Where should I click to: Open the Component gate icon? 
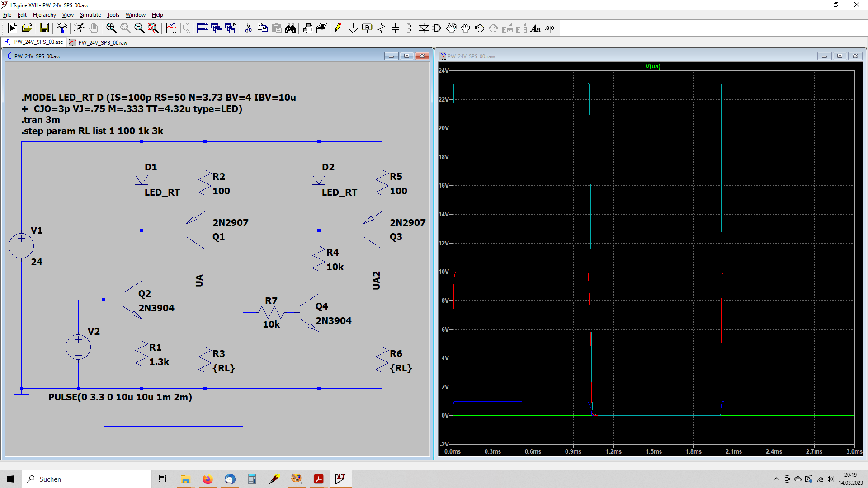(438, 28)
